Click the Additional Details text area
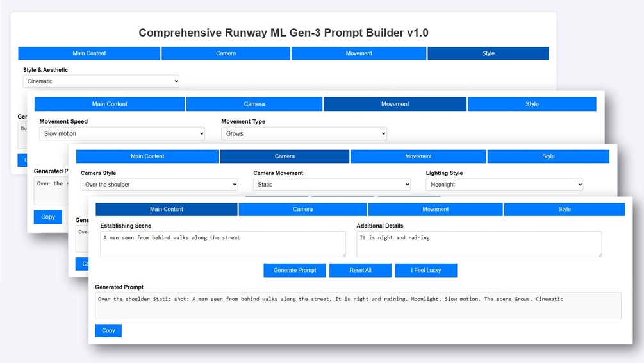The image size is (644, 363). pyautogui.click(x=479, y=244)
